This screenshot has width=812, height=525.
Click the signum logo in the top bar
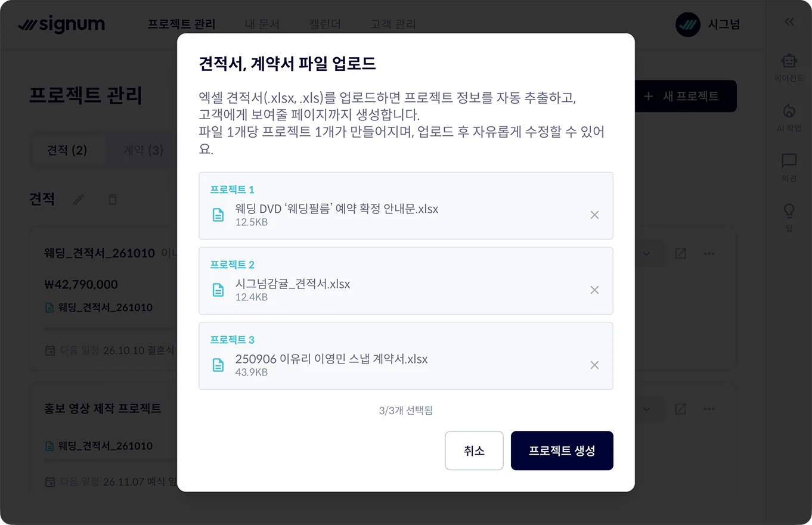[62, 25]
